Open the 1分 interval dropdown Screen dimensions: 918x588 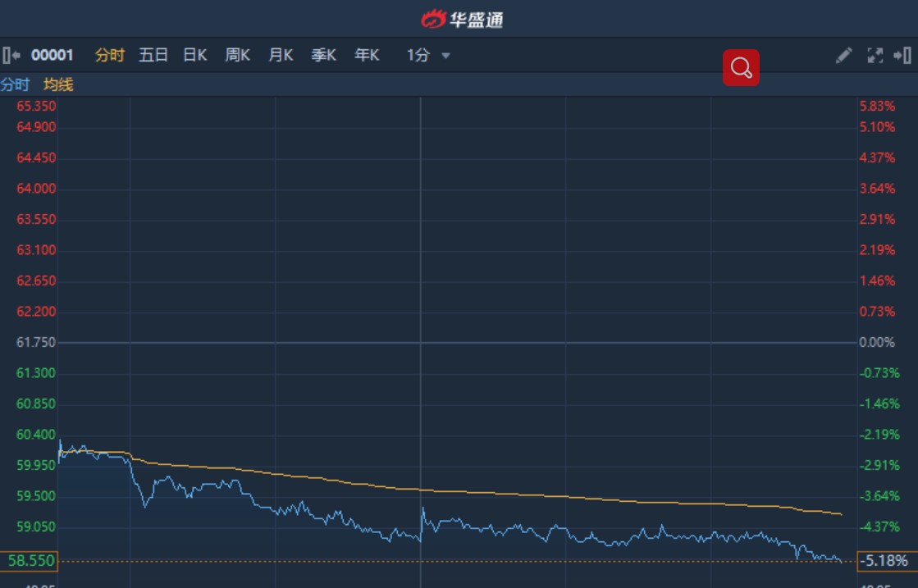click(x=418, y=56)
